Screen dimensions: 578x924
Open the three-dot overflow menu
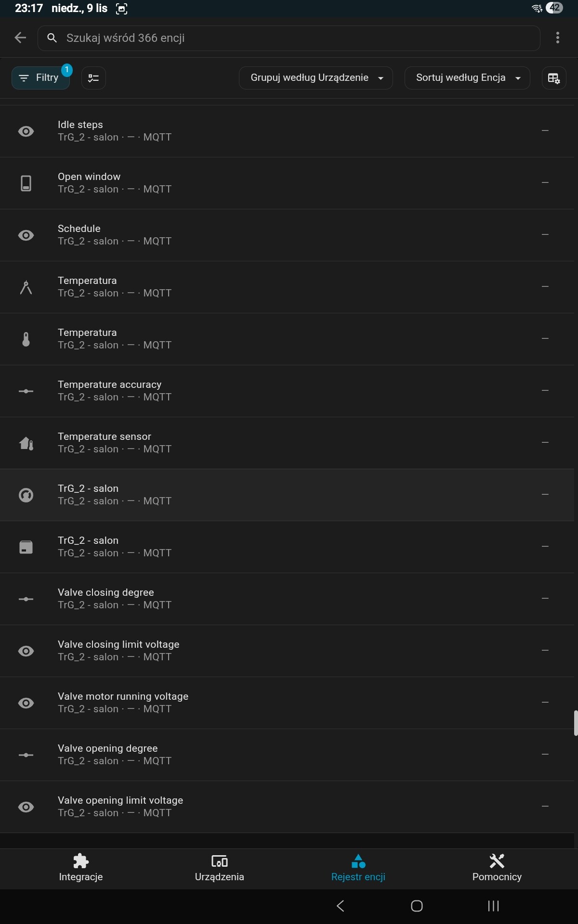click(557, 38)
